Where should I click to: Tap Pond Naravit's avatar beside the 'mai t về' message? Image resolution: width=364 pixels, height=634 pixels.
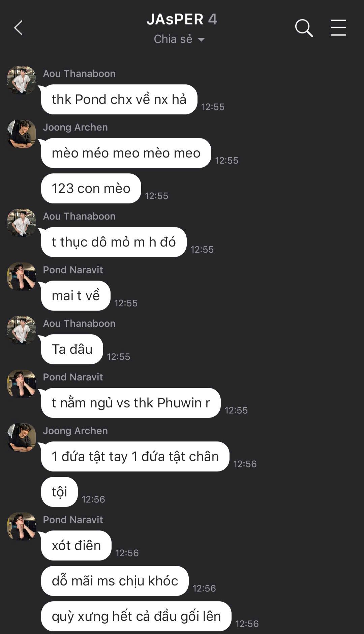(x=22, y=277)
